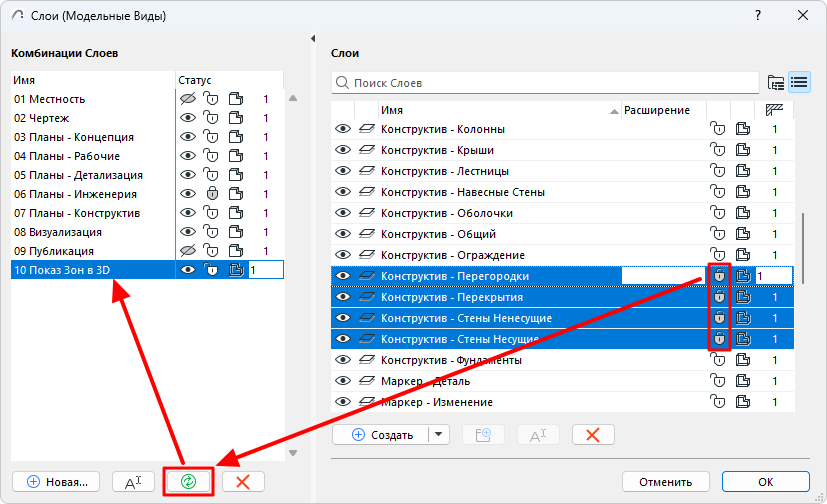Click the new layer folder button
The image size is (827, 504).
tap(483, 435)
